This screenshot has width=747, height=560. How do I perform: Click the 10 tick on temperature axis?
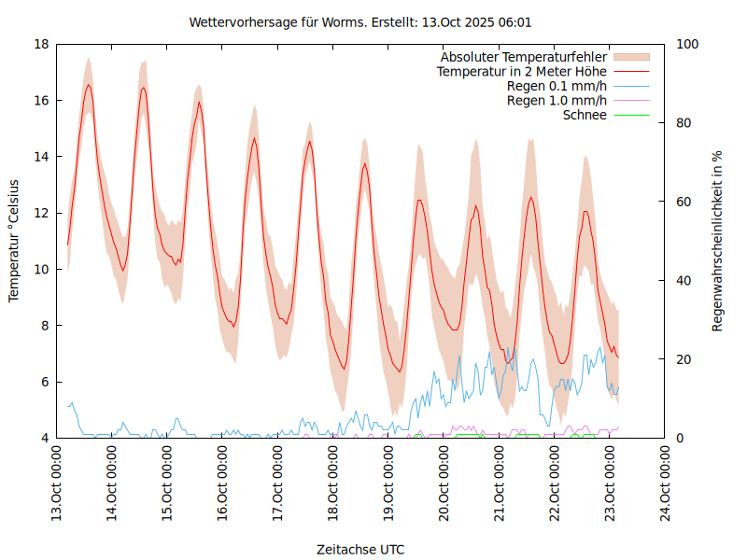click(x=41, y=270)
